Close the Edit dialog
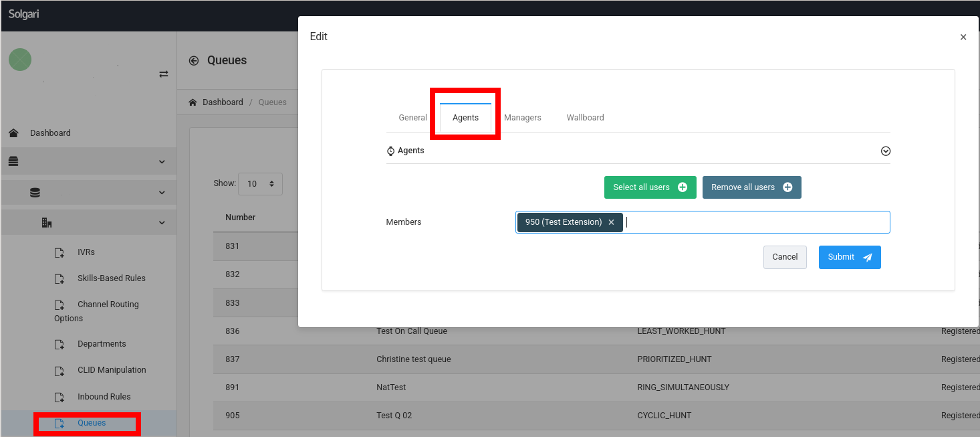 [963, 37]
